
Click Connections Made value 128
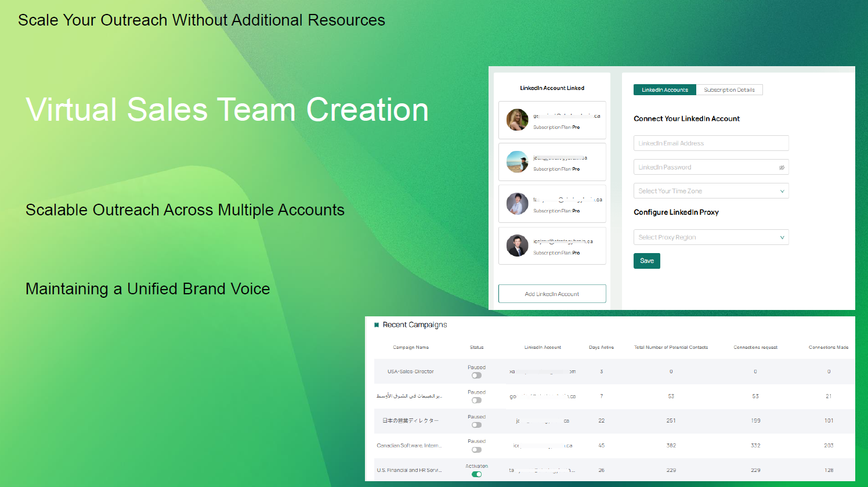(829, 470)
